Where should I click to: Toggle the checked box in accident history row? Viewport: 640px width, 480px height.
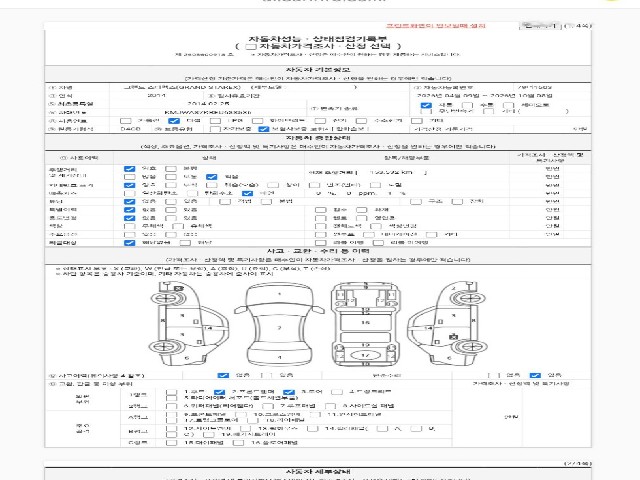pyautogui.click(x=223, y=375)
